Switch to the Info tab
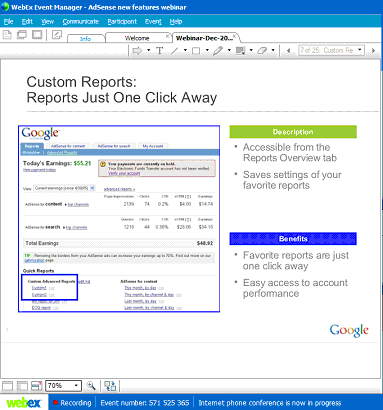Screen dimensions: 383x410 coord(85,39)
